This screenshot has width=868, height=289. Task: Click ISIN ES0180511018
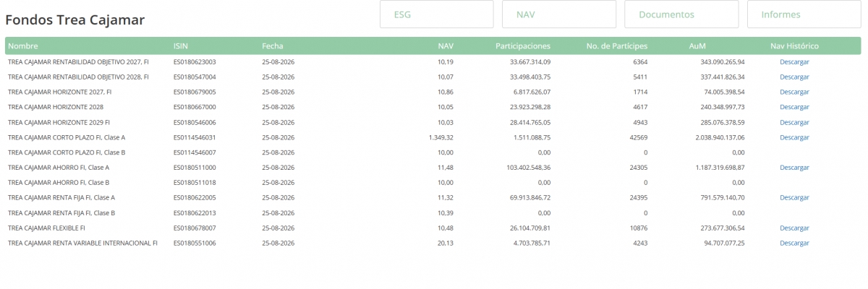coord(195,183)
